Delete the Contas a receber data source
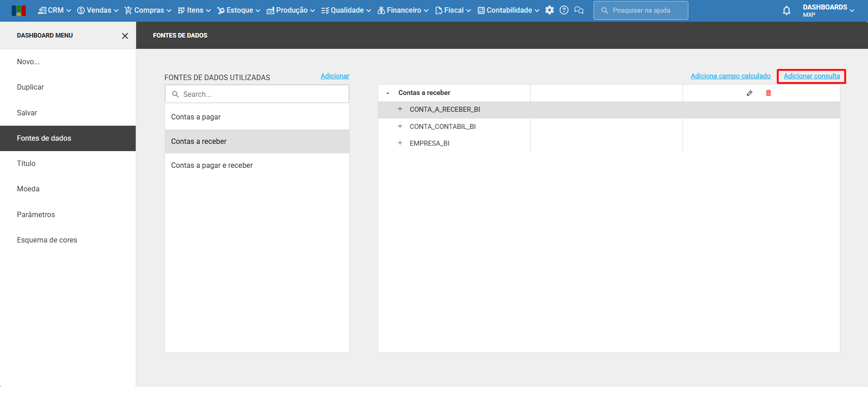The image size is (868, 404). (768, 93)
